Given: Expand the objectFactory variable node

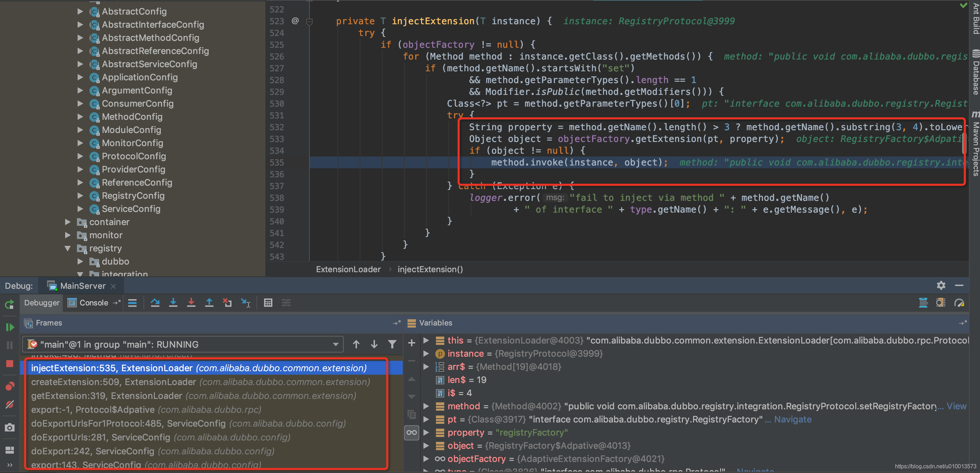Looking at the screenshot, I should pos(426,459).
